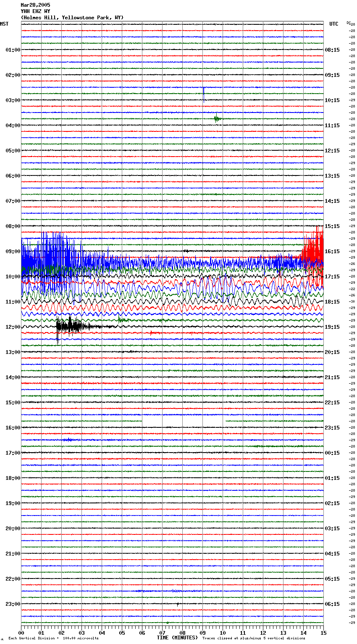Click the "DC" column header
357x644 pixels.
348,23
